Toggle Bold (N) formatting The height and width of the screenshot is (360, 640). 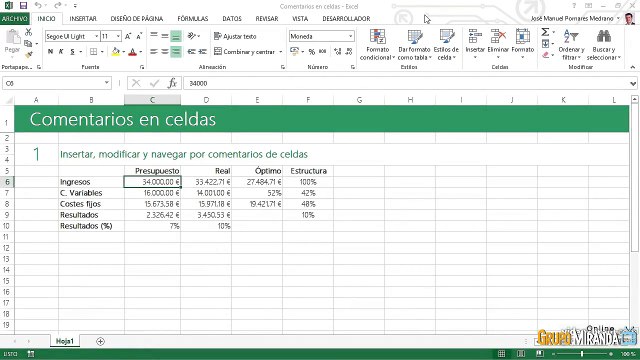pos(50,52)
